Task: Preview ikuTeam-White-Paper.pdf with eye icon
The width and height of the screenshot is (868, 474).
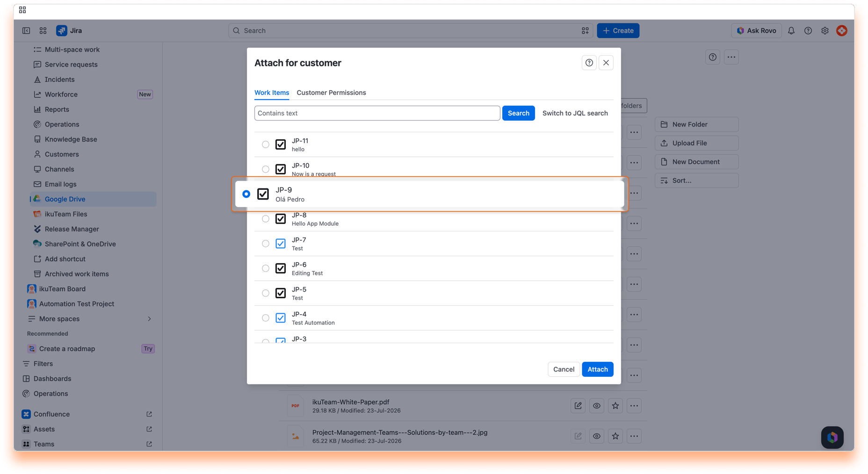Action: click(x=596, y=406)
